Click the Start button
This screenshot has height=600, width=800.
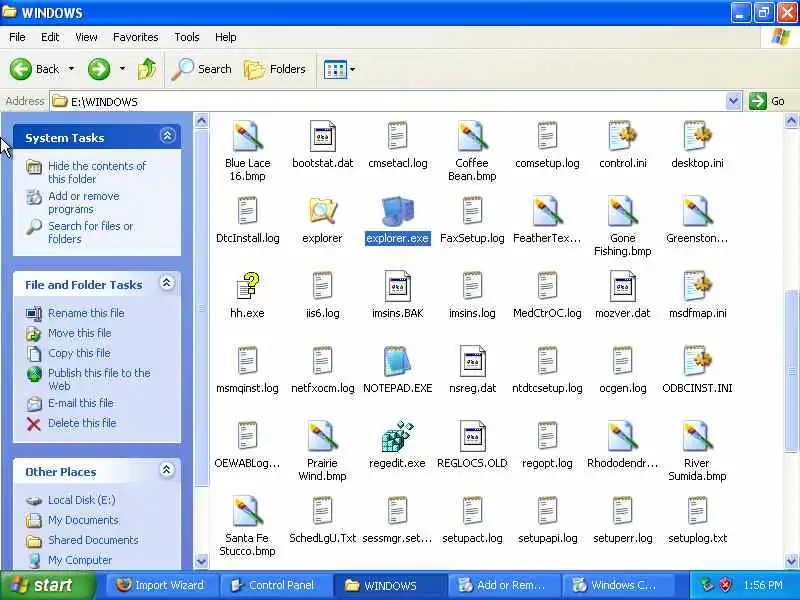click(x=47, y=585)
